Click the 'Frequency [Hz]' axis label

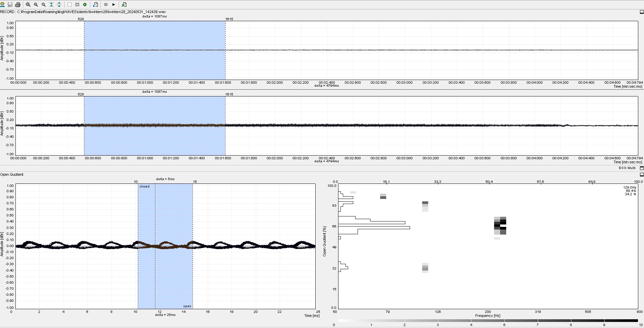[488, 316]
